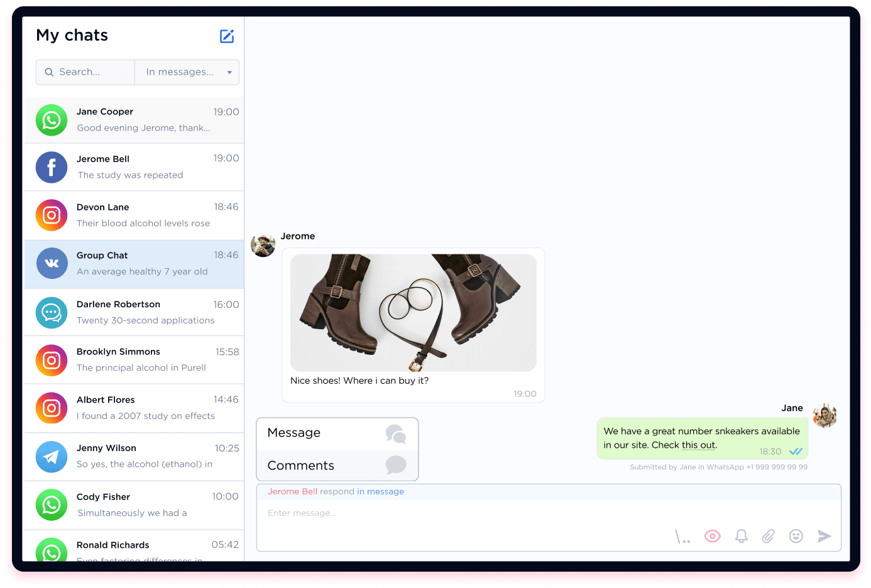Click Jane's profile avatar
Image resolution: width=871 pixels, height=588 pixels.
coord(824,415)
